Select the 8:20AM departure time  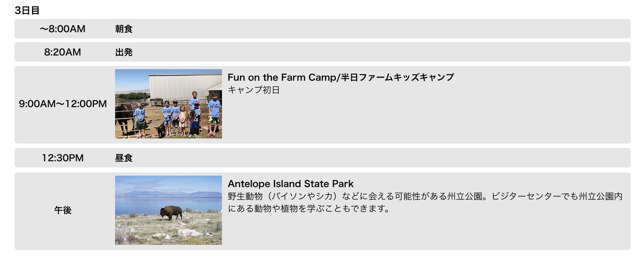62,52
